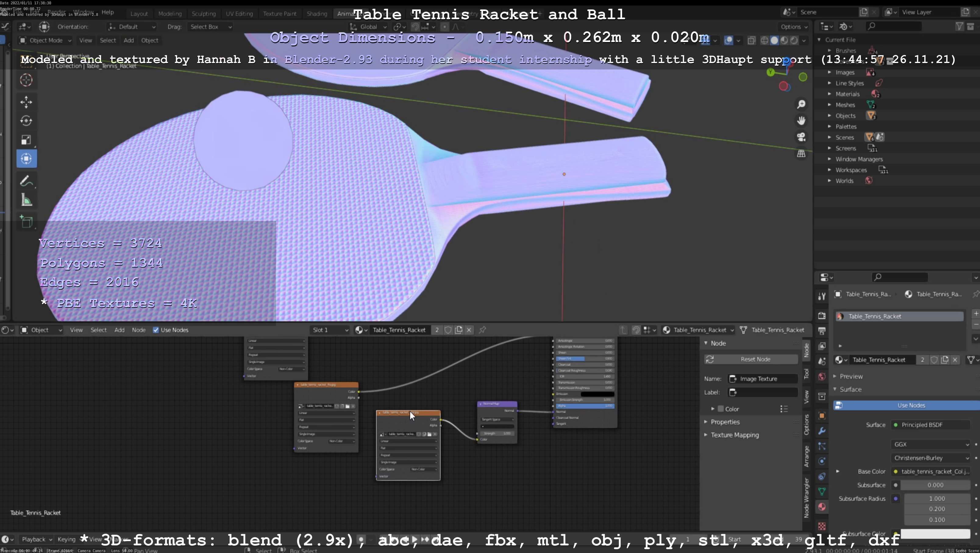Open the Object Data mesh tab

822,491
